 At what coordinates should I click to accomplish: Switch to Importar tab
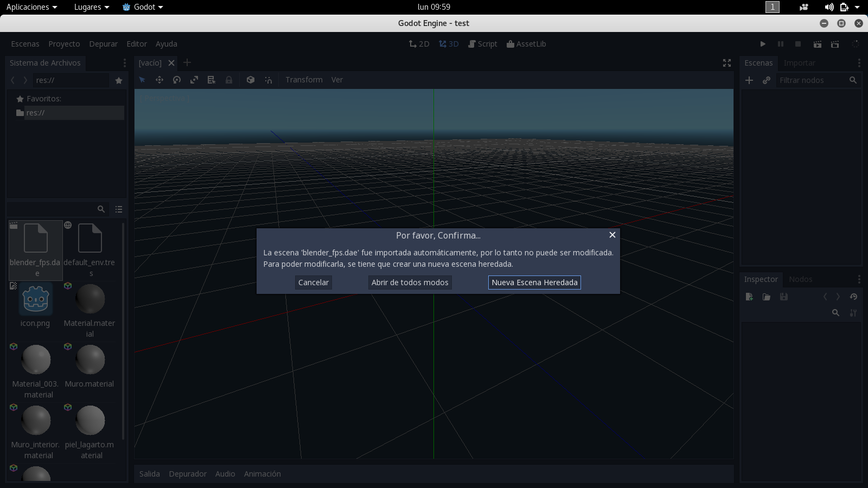[799, 63]
